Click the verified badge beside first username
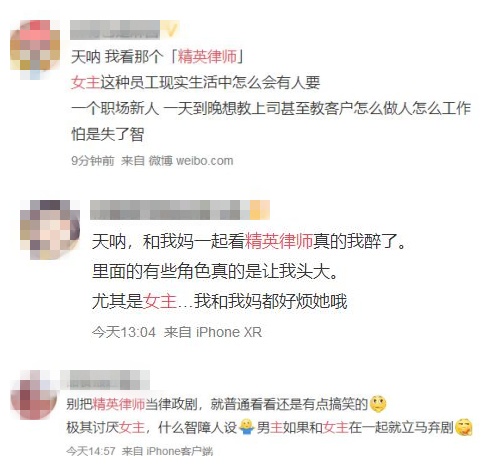The image size is (493, 475). (170, 30)
